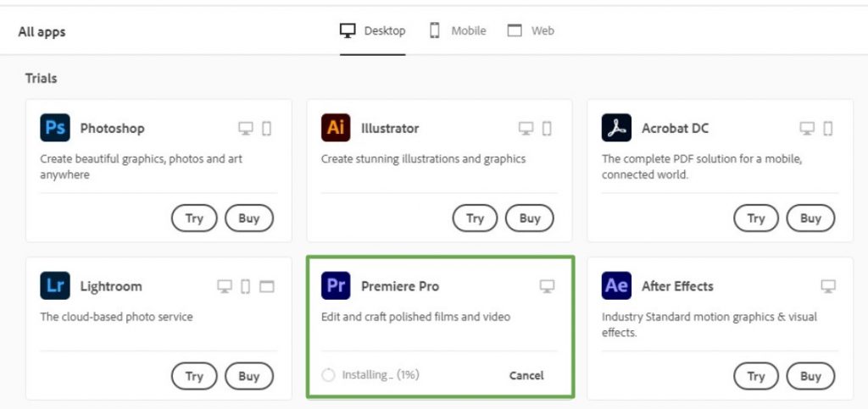Buy Illustrator
868x409 pixels.
tap(530, 218)
